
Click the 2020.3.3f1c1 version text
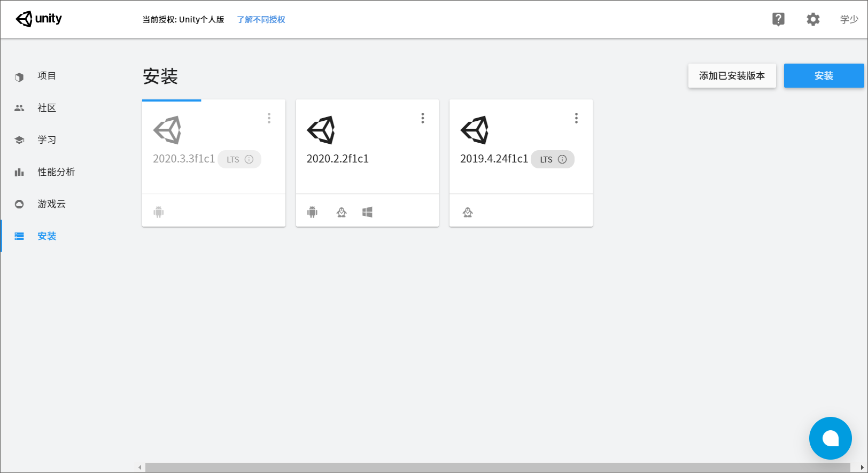point(184,159)
